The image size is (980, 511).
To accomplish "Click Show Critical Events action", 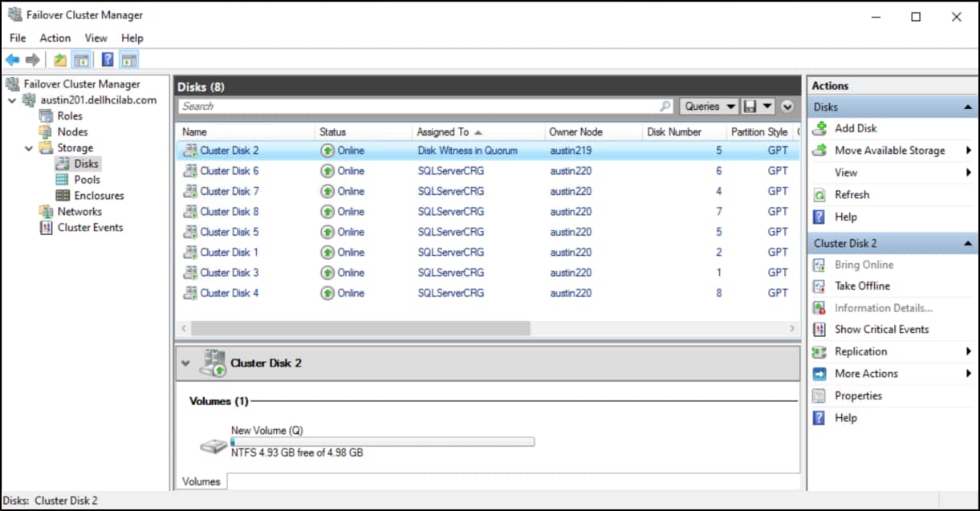I will [x=881, y=330].
